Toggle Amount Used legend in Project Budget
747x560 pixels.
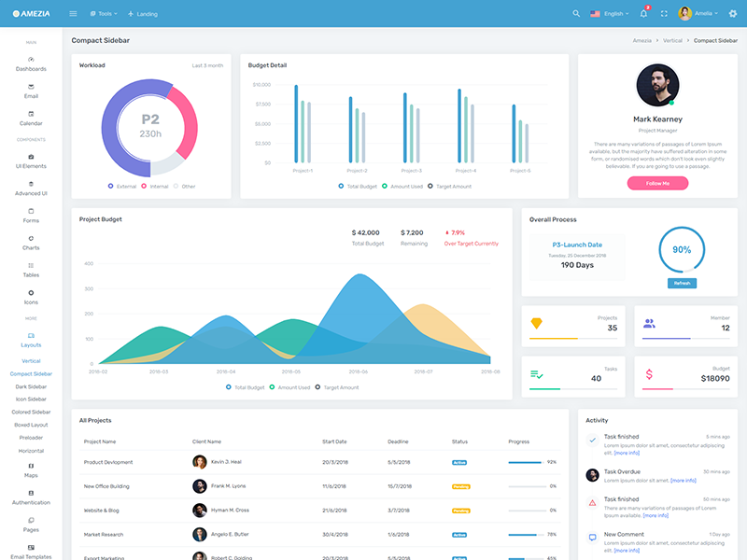289,387
